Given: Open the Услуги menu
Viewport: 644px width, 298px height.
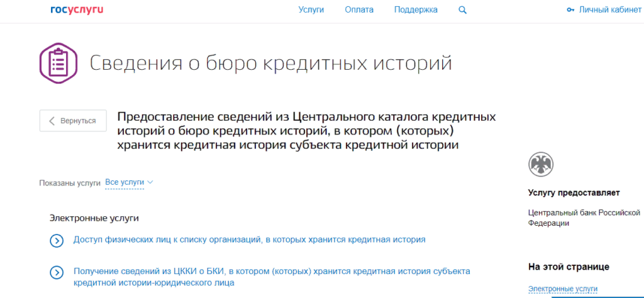Looking at the screenshot, I should (311, 10).
